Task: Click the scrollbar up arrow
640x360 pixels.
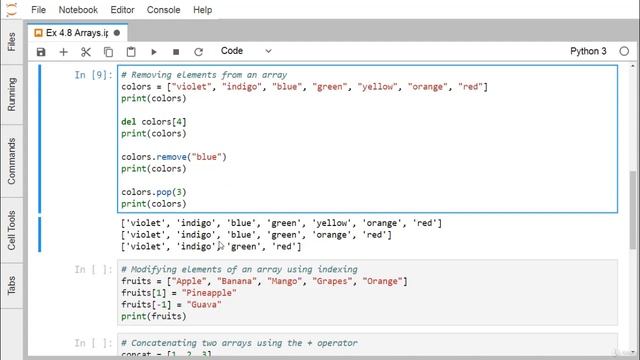Action: (x=633, y=66)
